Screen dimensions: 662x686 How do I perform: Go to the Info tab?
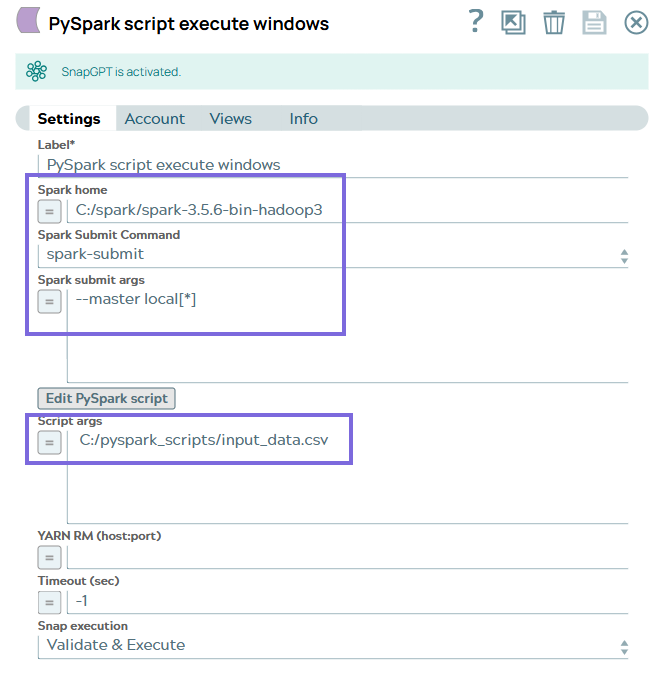tap(303, 119)
